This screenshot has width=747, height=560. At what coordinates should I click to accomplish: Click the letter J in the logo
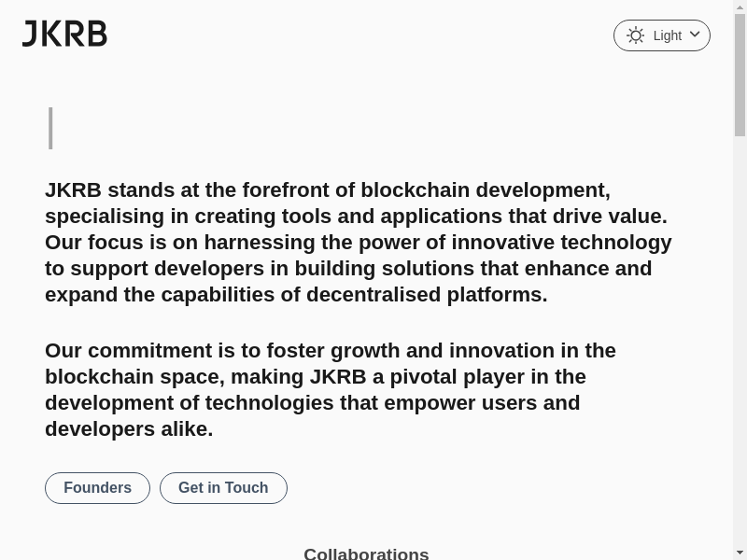click(x=29, y=35)
